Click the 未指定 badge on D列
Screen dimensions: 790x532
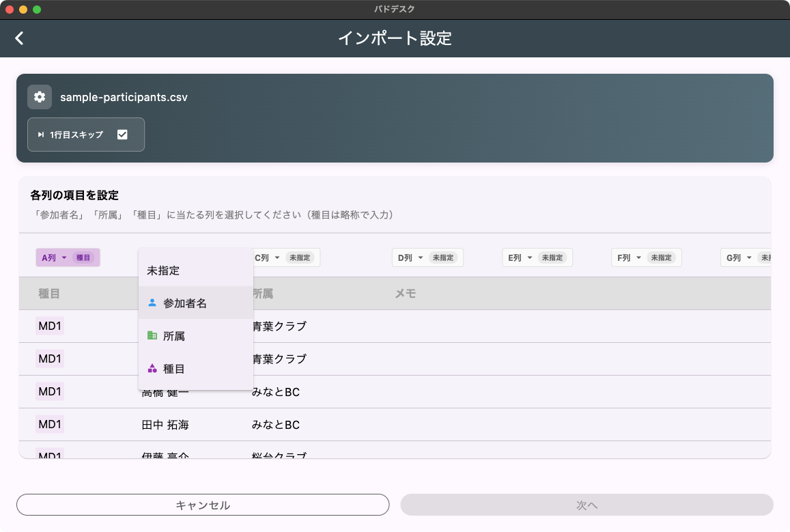[443, 257]
